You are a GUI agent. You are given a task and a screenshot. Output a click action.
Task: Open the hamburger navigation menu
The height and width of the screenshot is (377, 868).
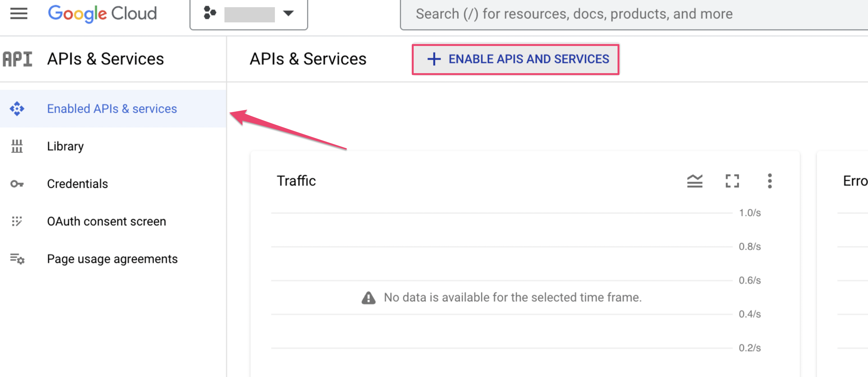pos(19,13)
